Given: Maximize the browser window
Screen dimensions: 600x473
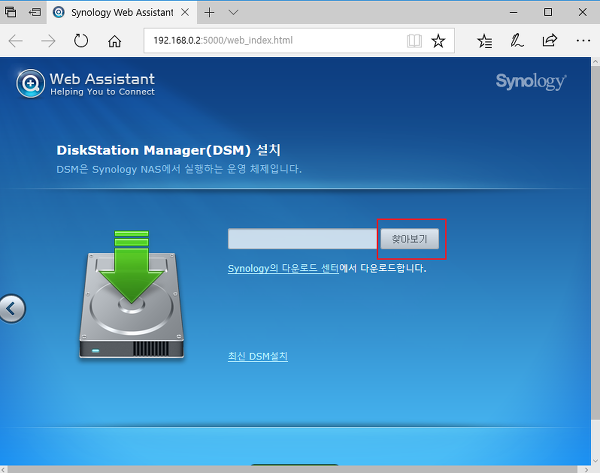Looking at the screenshot, I should pos(548,12).
